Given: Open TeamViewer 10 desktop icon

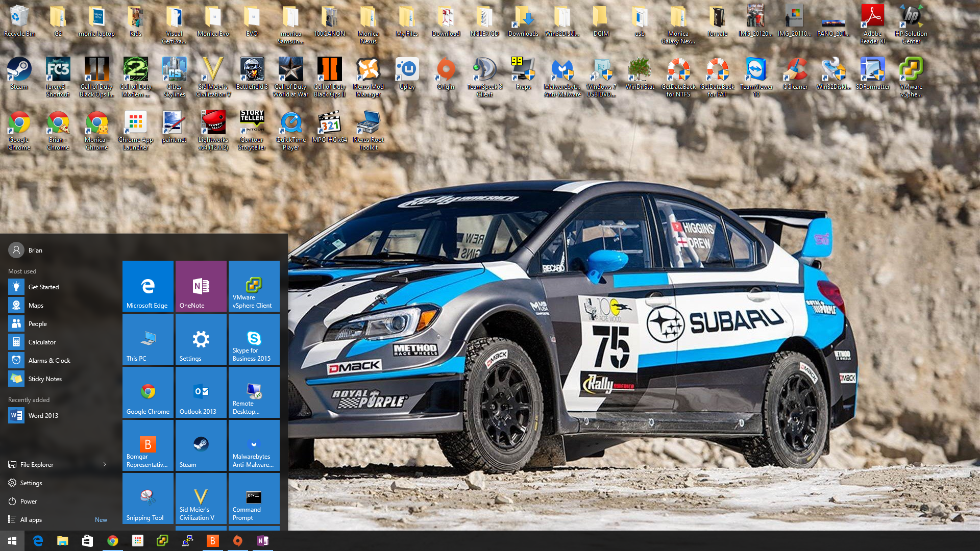Looking at the screenshot, I should pos(756,78).
